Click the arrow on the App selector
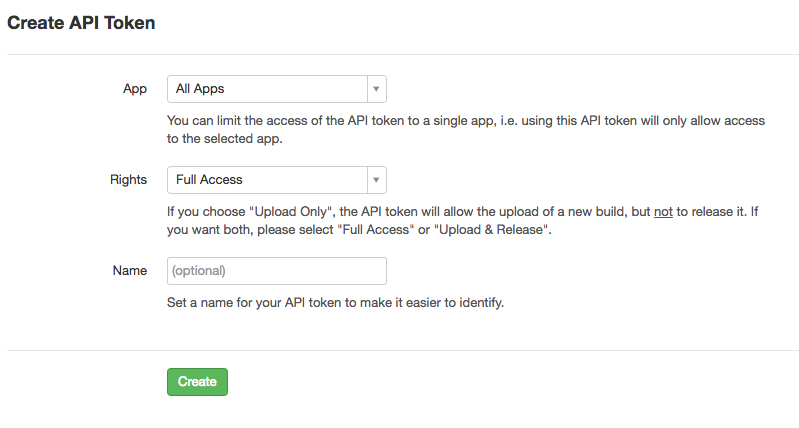799x428 pixels. pos(376,89)
